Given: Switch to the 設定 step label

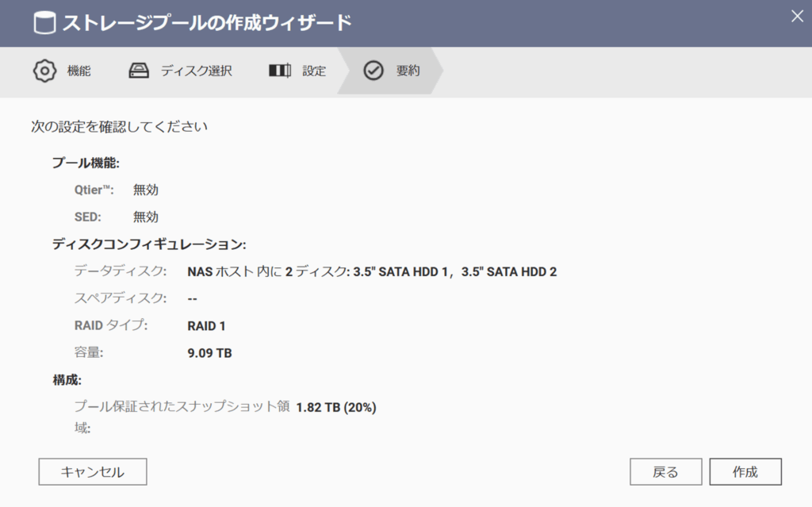Looking at the screenshot, I should point(314,71).
